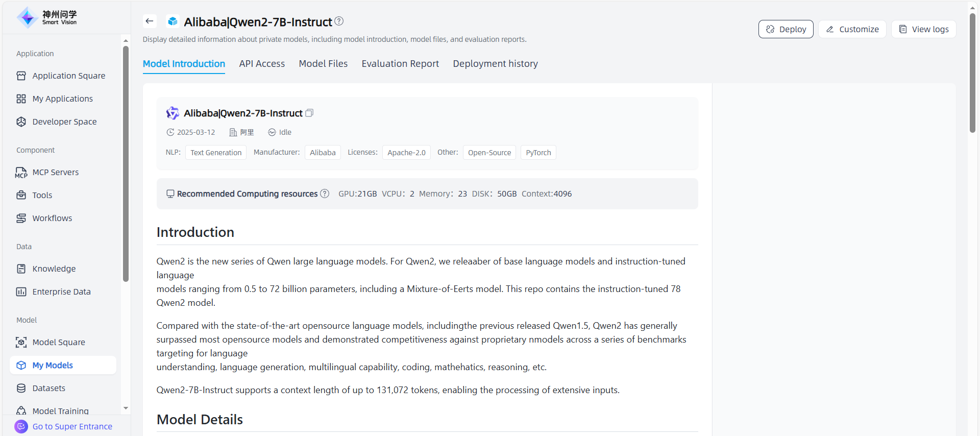980x436 pixels.
Task: Click the View logs button
Action: [923, 29]
